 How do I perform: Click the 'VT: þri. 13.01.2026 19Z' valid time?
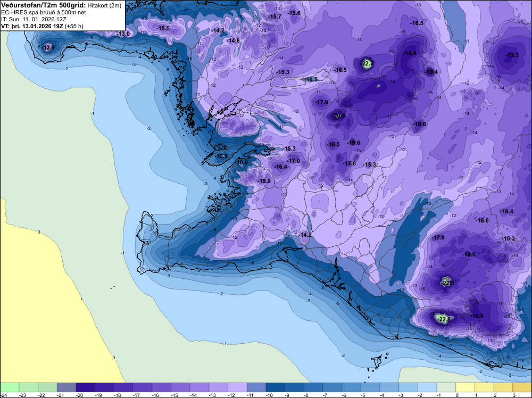(x=32, y=26)
